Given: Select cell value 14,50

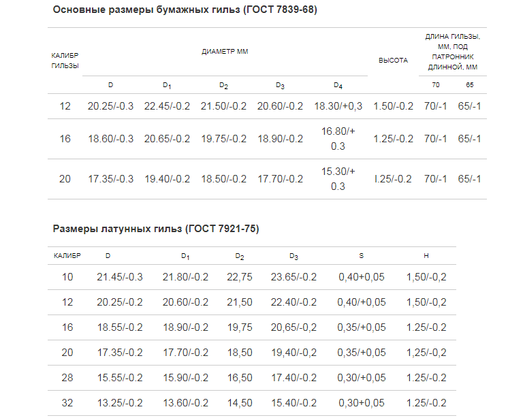Looking at the screenshot, I should [x=240, y=403].
